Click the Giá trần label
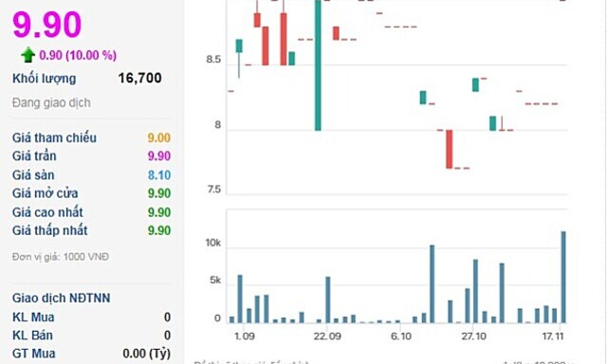The image size is (607, 364). [x=35, y=157]
